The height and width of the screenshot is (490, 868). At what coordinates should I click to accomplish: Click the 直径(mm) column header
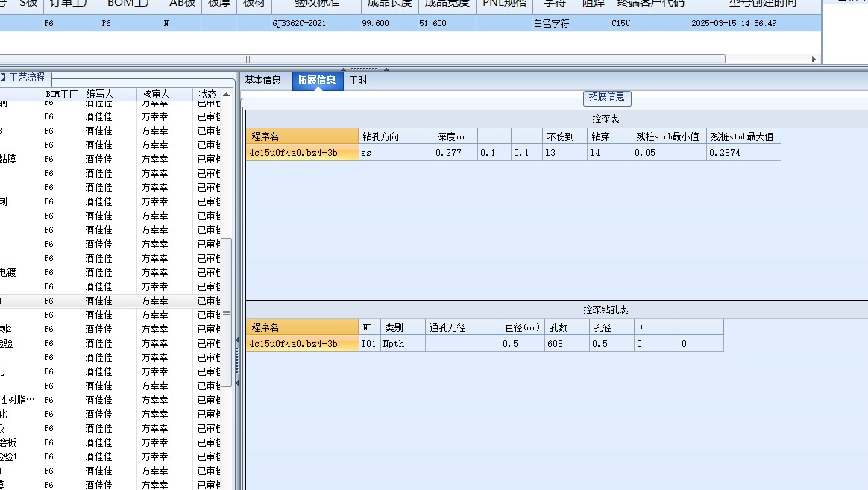(x=523, y=327)
